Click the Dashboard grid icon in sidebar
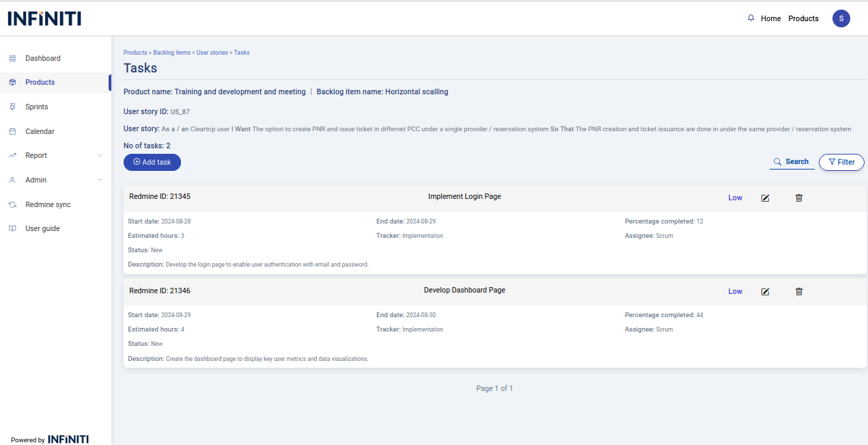Viewport: 868px width, 445px height. [x=12, y=59]
